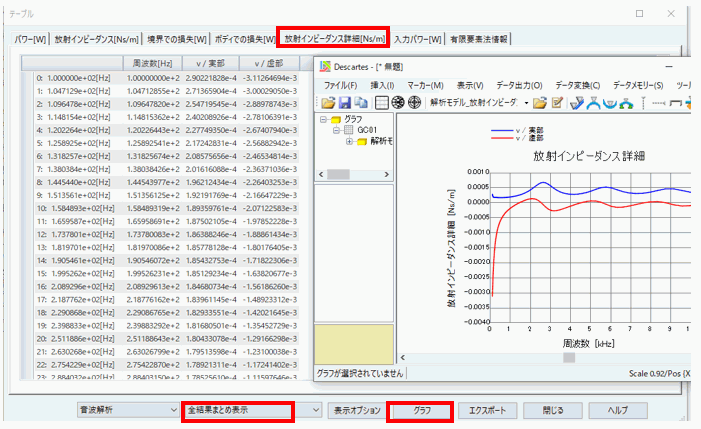
Task: Select the QC81 tree item
Action: [363, 130]
